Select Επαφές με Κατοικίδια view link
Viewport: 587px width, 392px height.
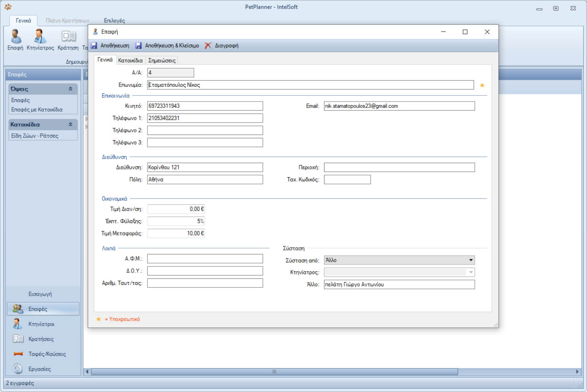click(37, 109)
